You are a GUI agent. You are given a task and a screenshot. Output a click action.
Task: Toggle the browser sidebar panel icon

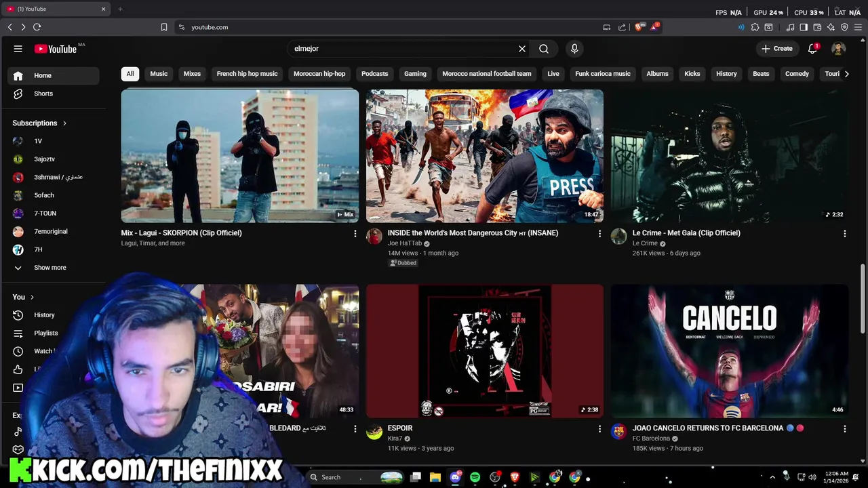[x=804, y=27]
